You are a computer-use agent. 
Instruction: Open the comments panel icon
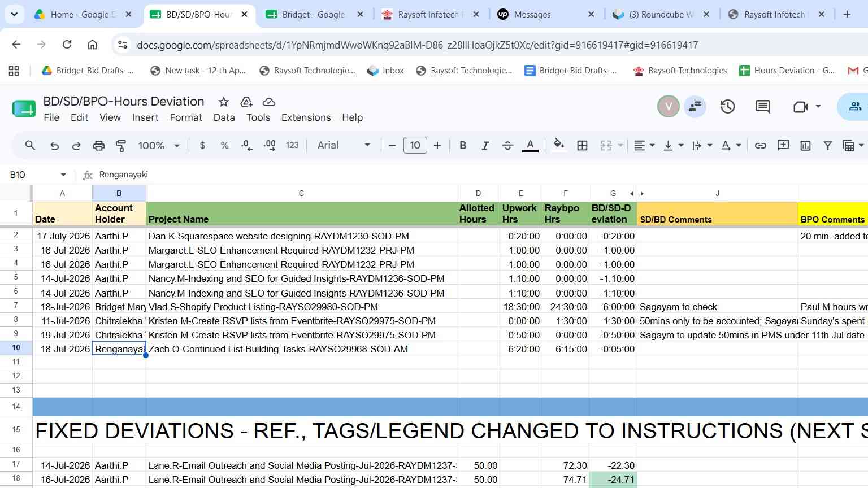pyautogui.click(x=763, y=106)
